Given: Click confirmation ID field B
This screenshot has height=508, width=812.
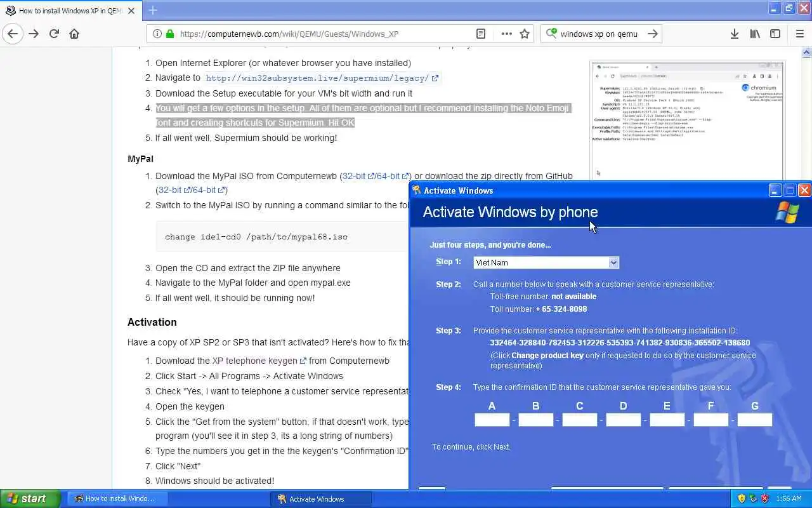Looking at the screenshot, I should pos(536,420).
